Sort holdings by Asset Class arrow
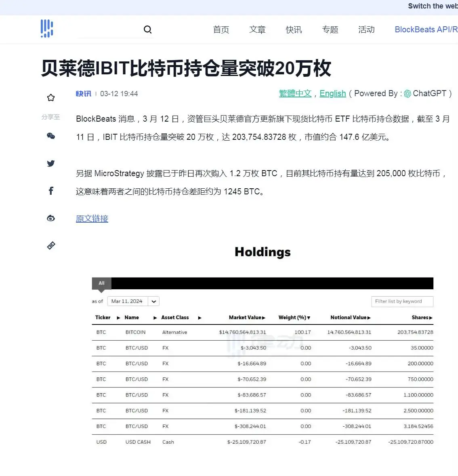 tap(200, 318)
